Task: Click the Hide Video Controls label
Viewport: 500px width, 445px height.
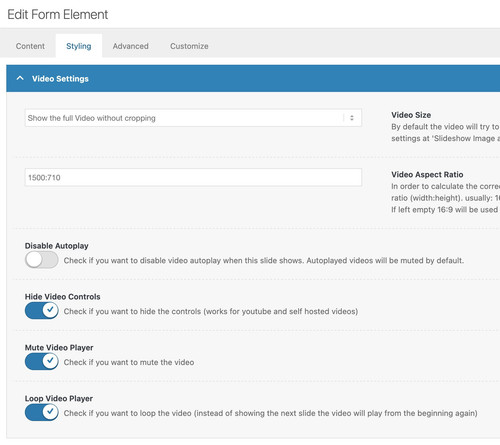Action: pyautogui.click(x=63, y=297)
